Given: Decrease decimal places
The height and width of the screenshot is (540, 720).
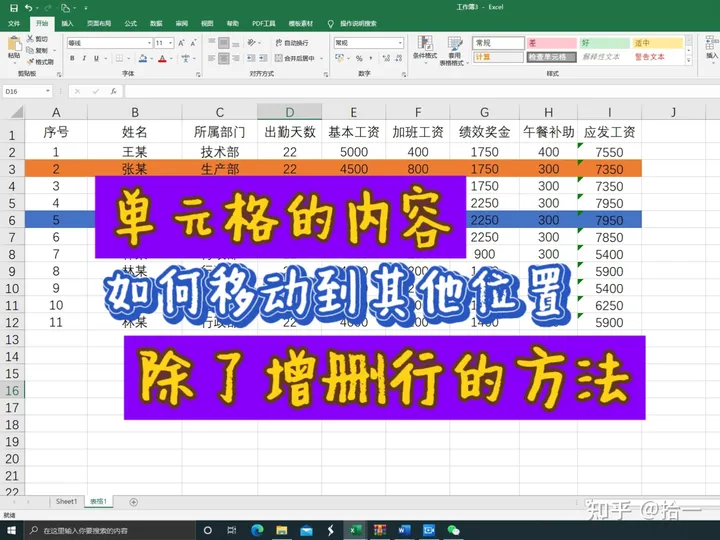Looking at the screenshot, I should pyautogui.click(x=399, y=58).
